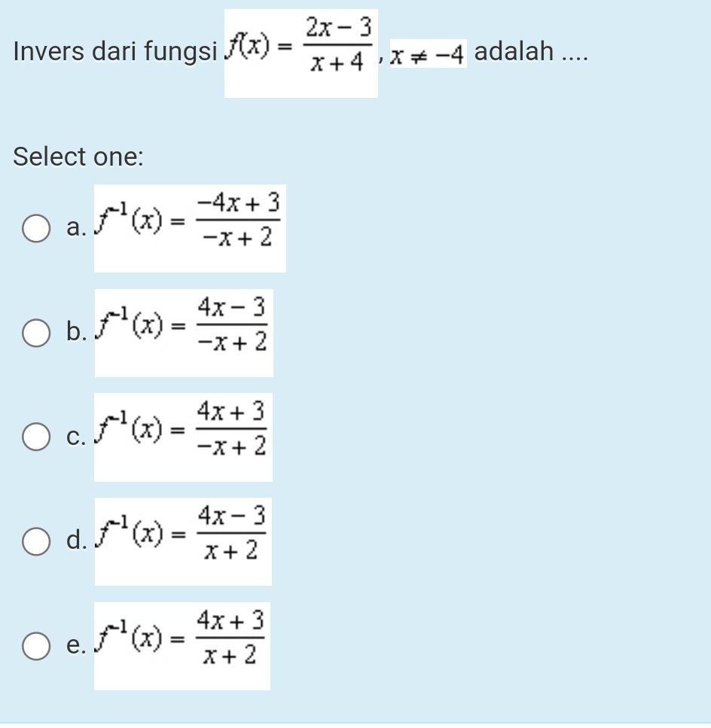The width and height of the screenshot is (711, 728).
Task: Click the formula image for answer c
Action: click(183, 436)
